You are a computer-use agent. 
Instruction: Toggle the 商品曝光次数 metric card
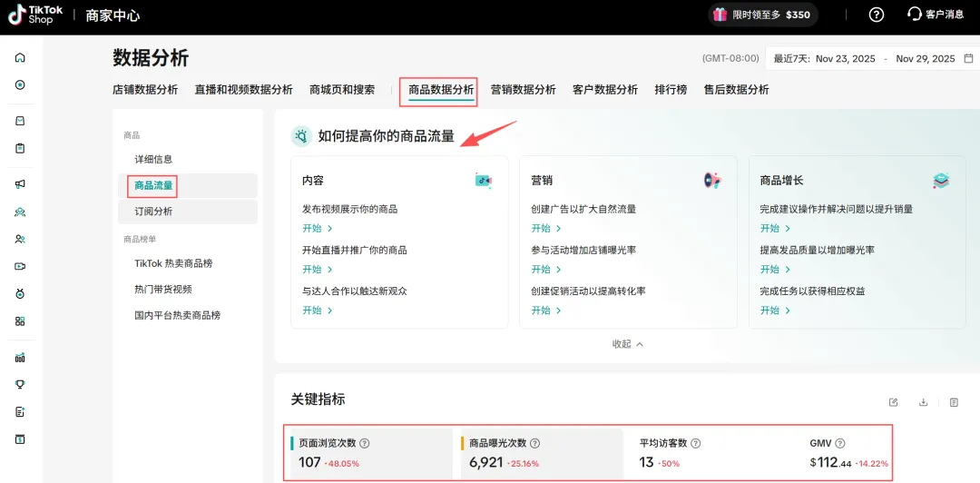coord(541,453)
